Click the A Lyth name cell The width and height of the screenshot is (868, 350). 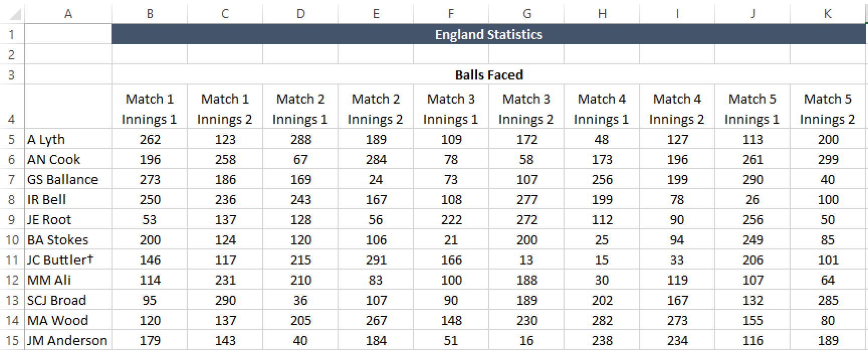pyautogui.click(x=68, y=139)
